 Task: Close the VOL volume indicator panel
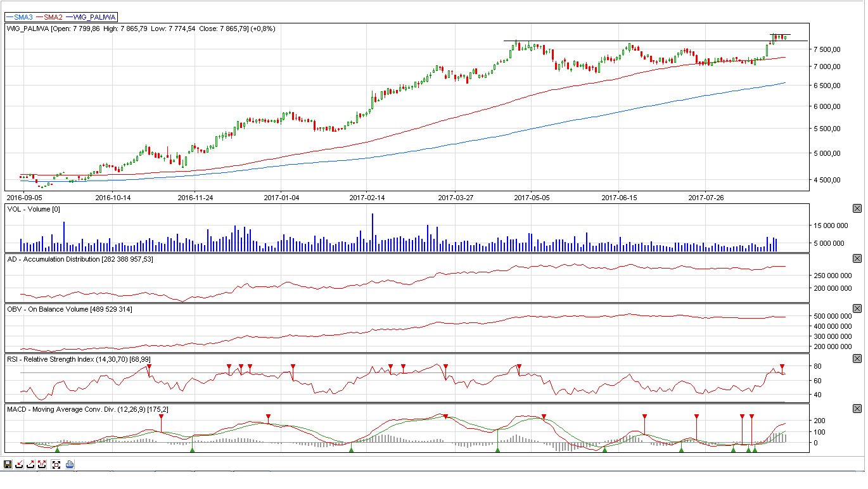click(857, 208)
